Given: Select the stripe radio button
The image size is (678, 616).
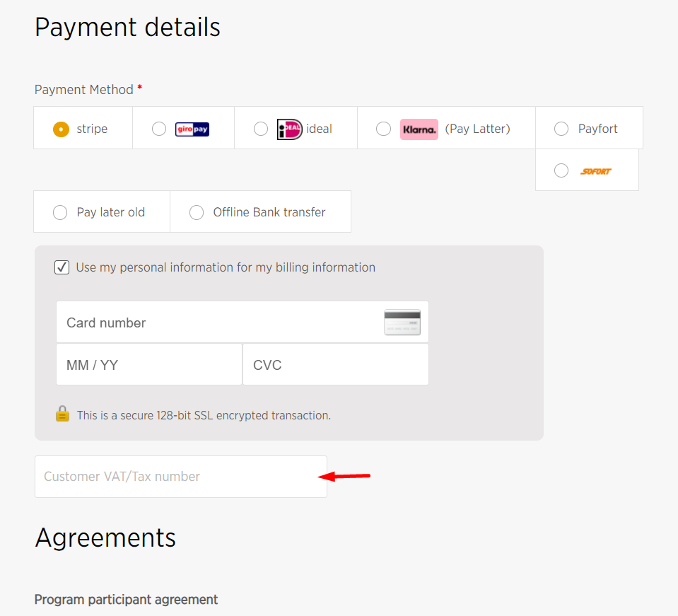Looking at the screenshot, I should pos(61,129).
